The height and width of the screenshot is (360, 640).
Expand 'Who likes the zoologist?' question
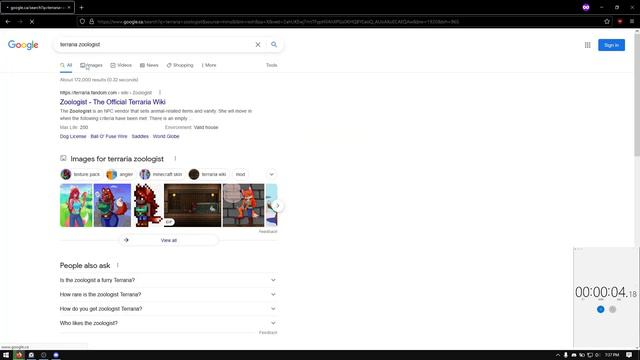coord(168,323)
